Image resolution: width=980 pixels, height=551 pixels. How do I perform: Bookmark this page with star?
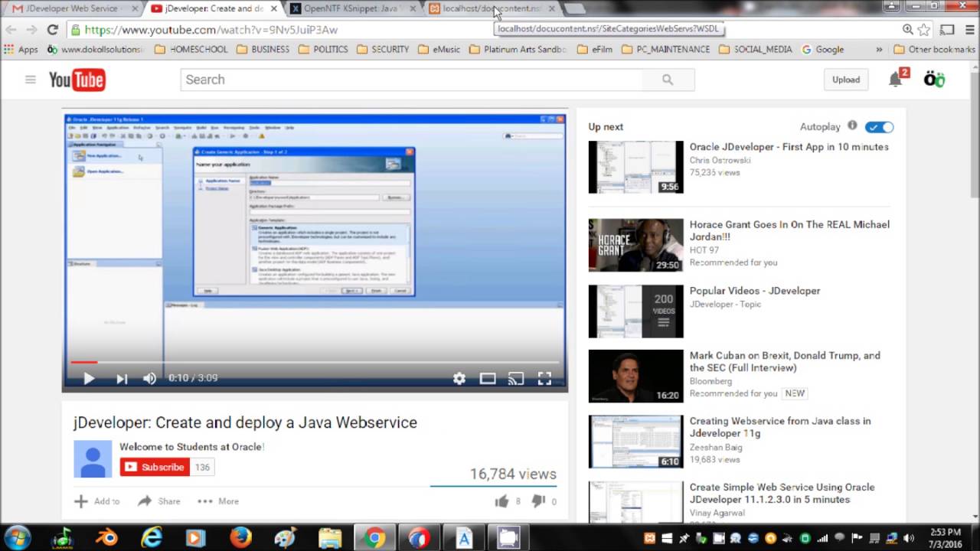pyautogui.click(x=924, y=30)
